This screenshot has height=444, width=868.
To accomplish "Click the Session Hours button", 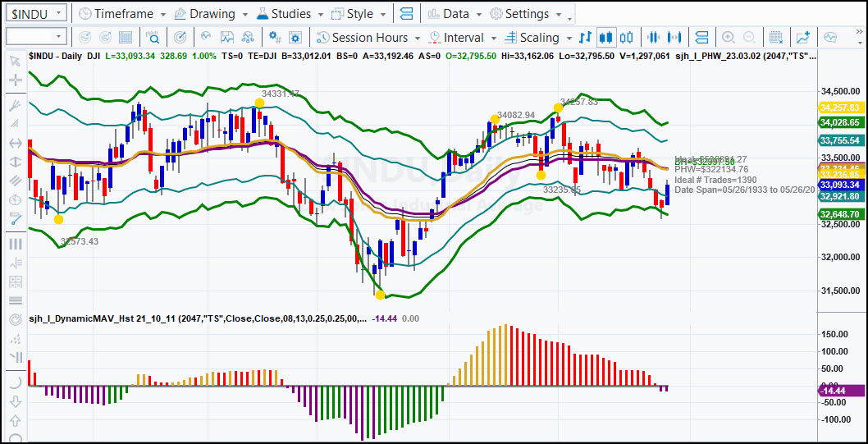I will [x=362, y=38].
